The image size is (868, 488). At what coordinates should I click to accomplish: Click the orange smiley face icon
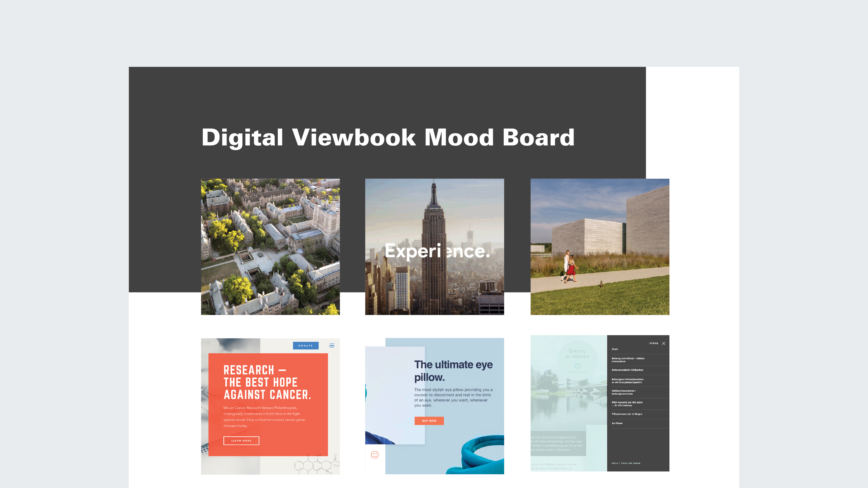375,455
